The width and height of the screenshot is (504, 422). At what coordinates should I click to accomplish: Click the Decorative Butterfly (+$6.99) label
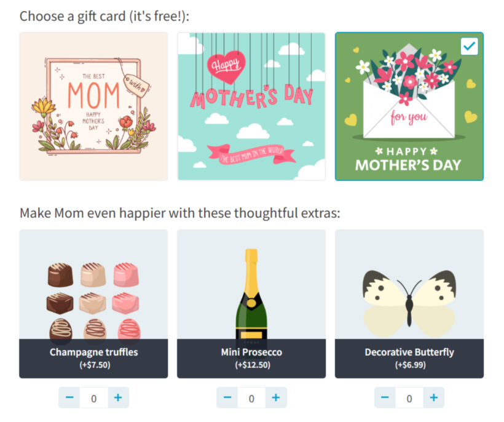pos(409,358)
